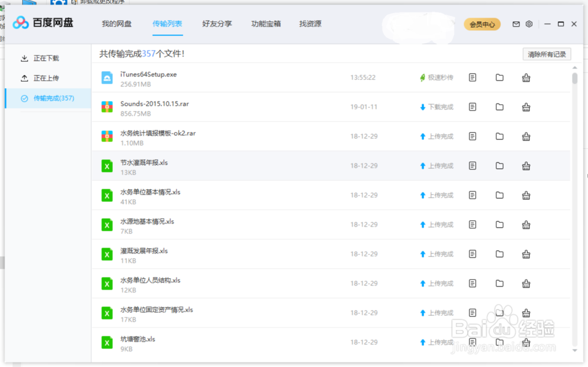Open folder of 水务单位基本情况.xls
588x367 pixels.
pos(499,195)
